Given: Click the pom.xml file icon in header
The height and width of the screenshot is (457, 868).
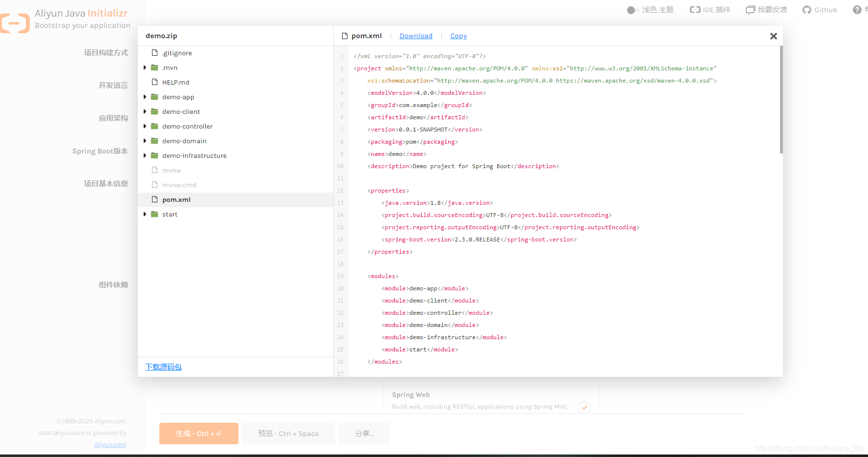Looking at the screenshot, I should coord(345,36).
